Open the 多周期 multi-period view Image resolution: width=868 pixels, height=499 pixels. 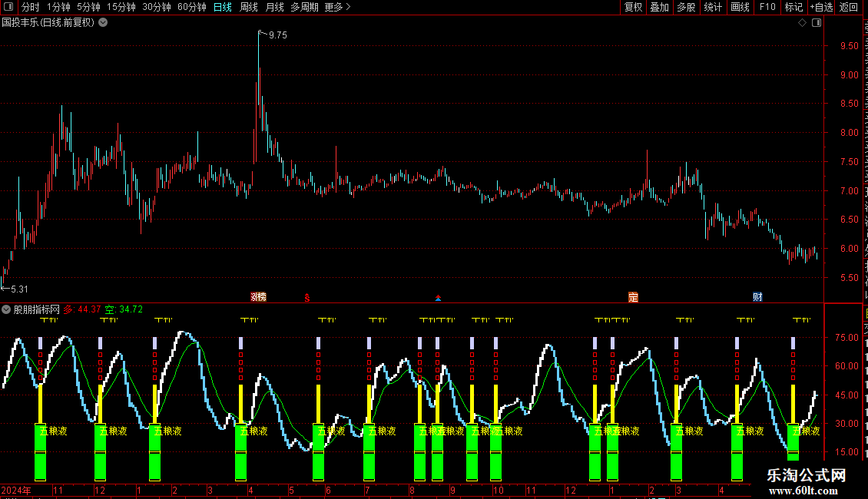(304, 7)
